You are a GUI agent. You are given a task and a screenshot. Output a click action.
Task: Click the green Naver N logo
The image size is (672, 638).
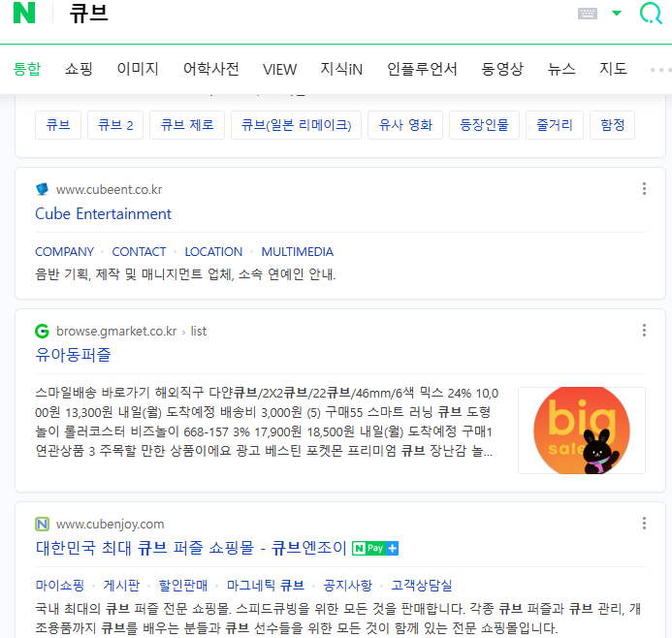[x=24, y=13]
